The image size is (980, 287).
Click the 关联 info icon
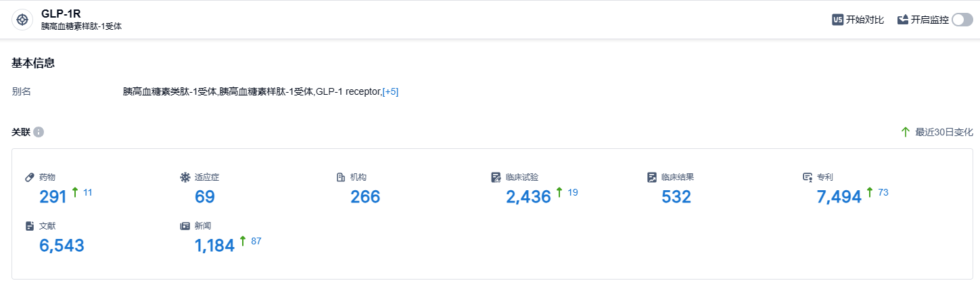pyautogui.click(x=39, y=132)
